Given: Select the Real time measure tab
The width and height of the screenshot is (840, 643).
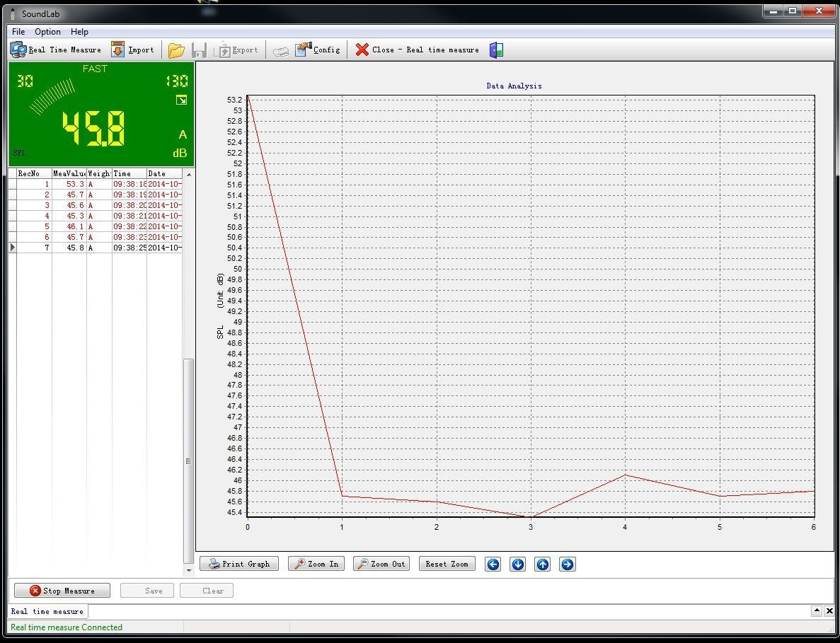Looking at the screenshot, I should 47,611.
